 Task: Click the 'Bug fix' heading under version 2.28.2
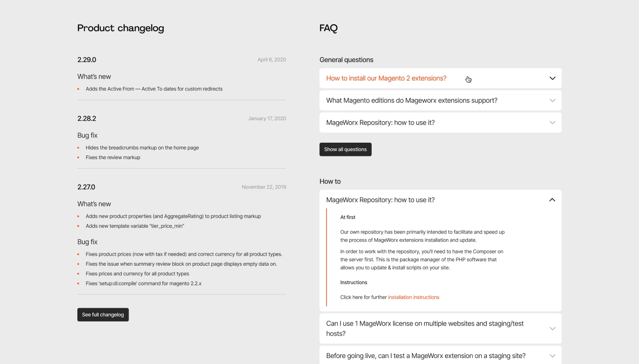[x=87, y=135]
